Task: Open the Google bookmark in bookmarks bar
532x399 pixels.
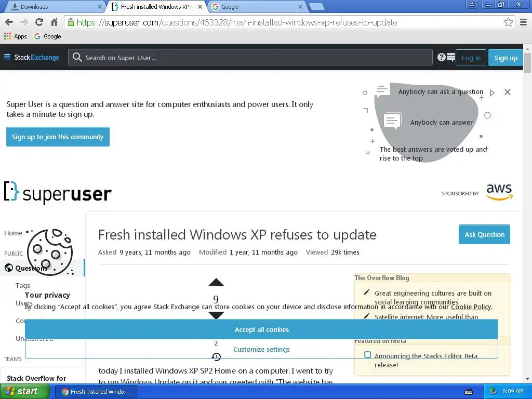Action: coord(47,36)
